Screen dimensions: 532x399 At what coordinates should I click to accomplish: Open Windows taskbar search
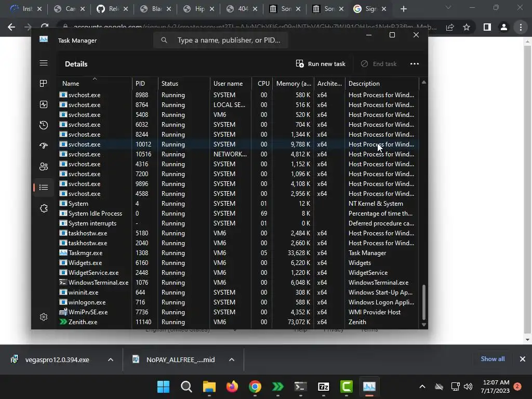point(187,387)
